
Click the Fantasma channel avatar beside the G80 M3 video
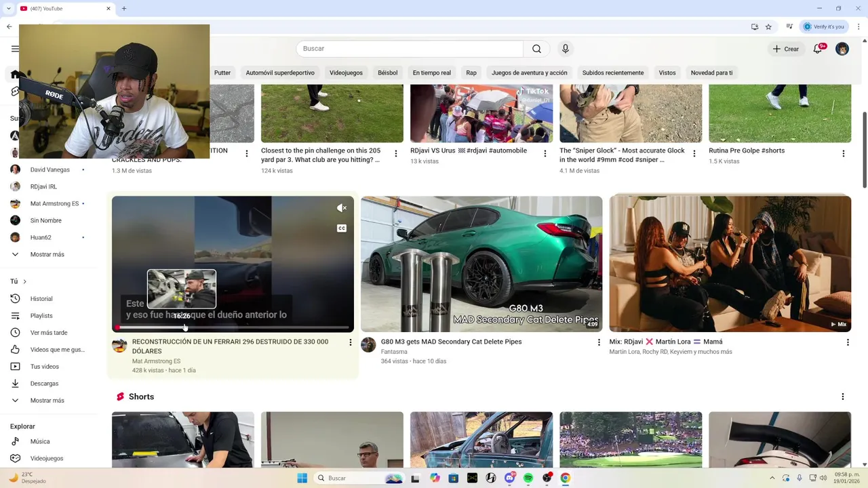pyautogui.click(x=368, y=345)
